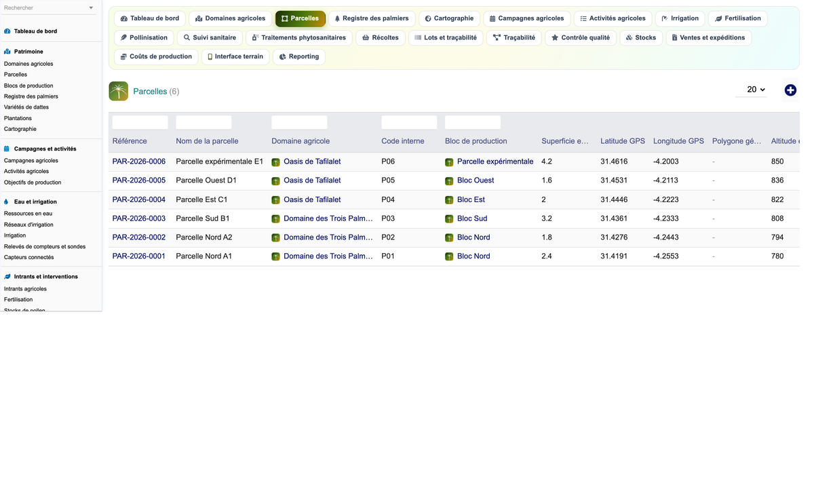Open the Stocks tab

[x=641, y=37]
